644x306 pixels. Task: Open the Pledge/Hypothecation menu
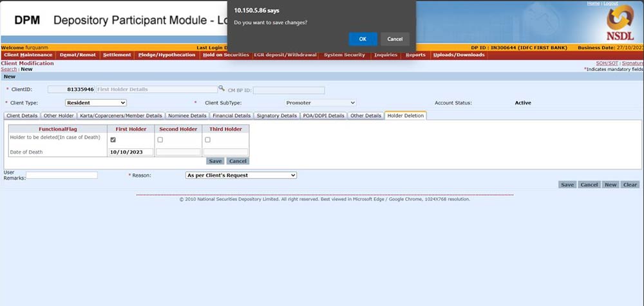166,55
